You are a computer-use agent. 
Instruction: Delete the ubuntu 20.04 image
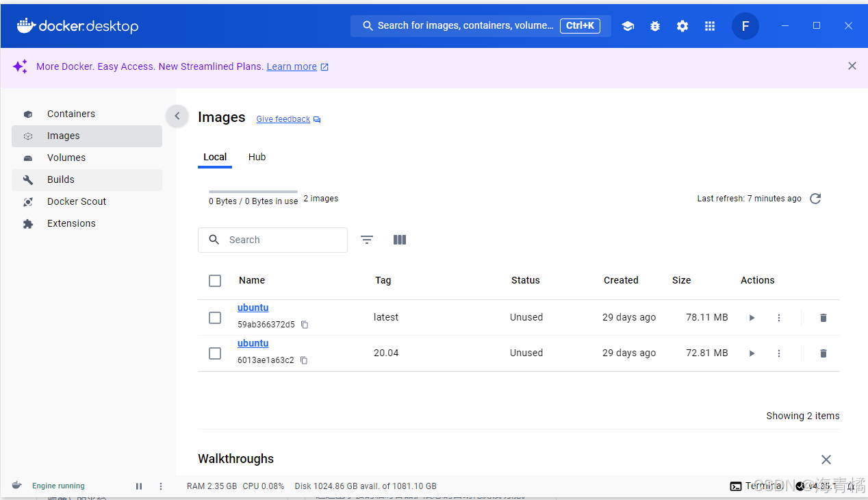(824, 353)
